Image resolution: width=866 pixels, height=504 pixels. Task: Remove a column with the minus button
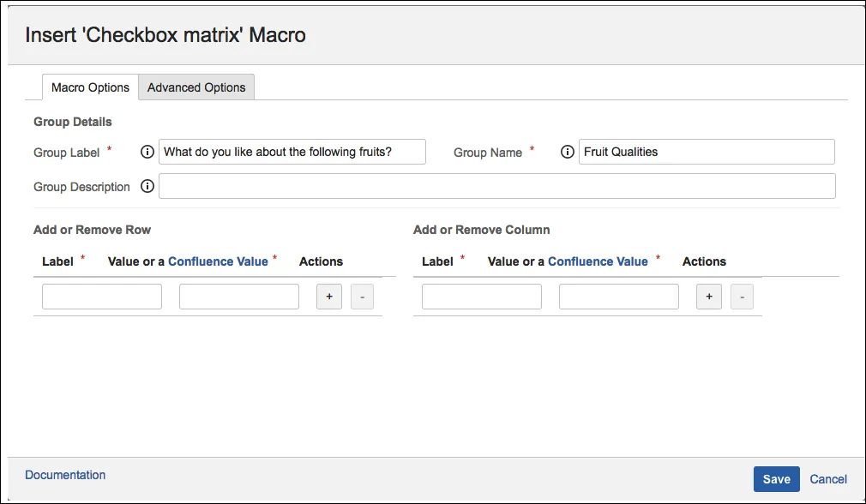(743, 297)
